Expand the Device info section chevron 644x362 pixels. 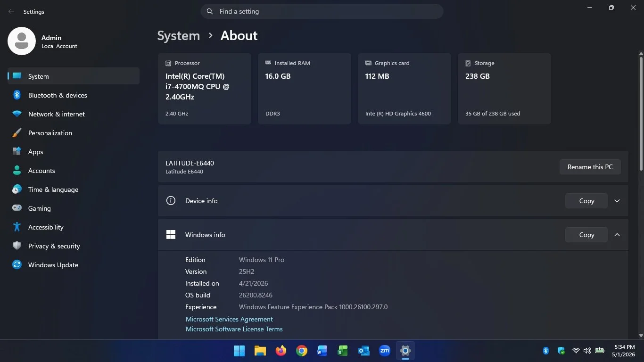(617, 201)
